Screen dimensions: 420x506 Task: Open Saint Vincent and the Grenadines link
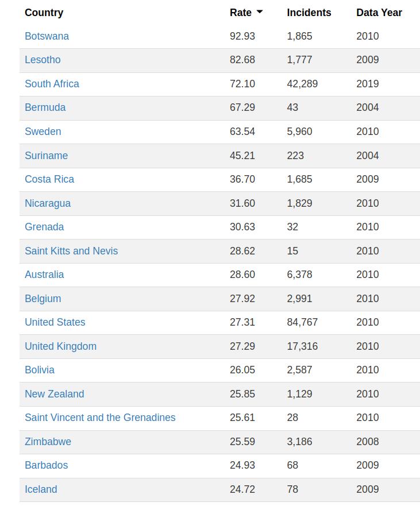[100, 418]
